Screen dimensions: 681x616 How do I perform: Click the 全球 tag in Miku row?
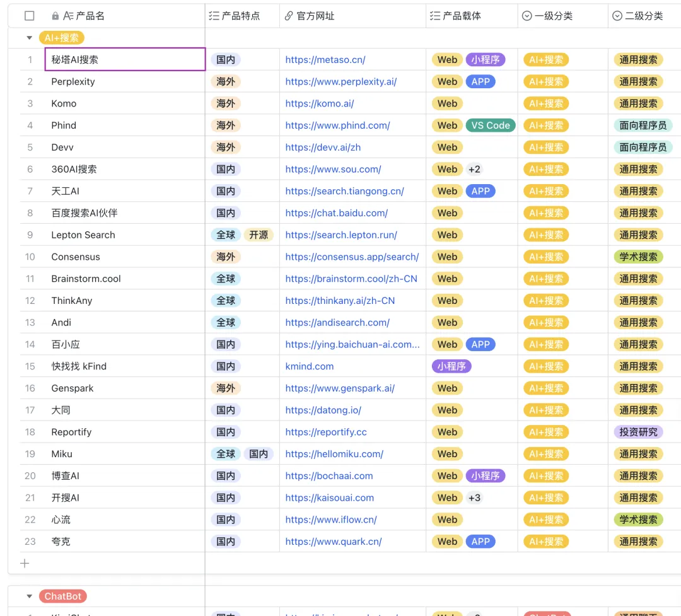click(226, 454)
